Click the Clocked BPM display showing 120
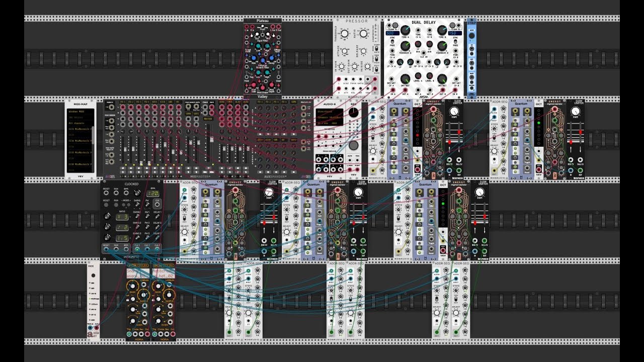 click(153, 194)
